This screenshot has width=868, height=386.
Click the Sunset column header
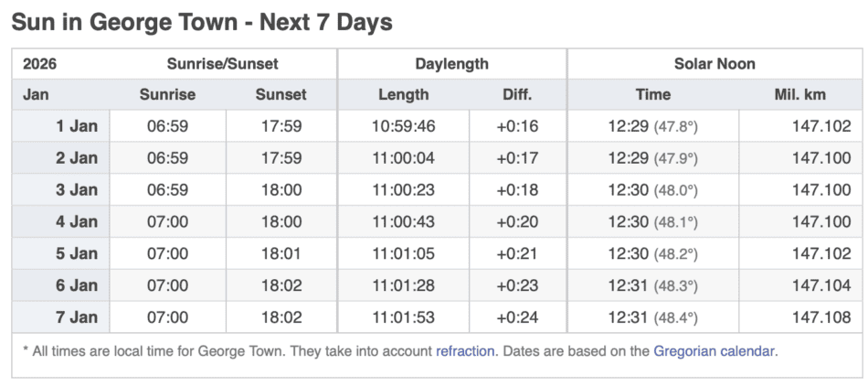click(x=281, y=94)
